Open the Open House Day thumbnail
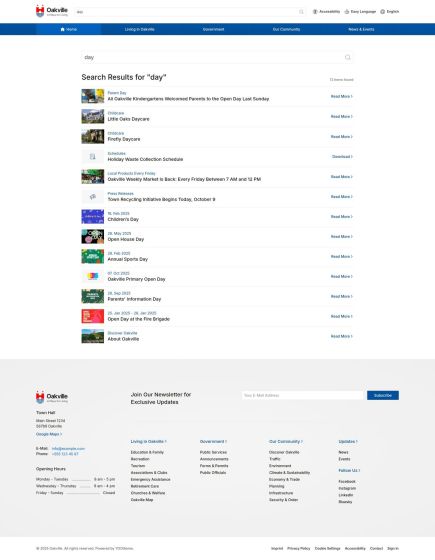The height and width of the screenshot is (560, 435). [92, 236]
